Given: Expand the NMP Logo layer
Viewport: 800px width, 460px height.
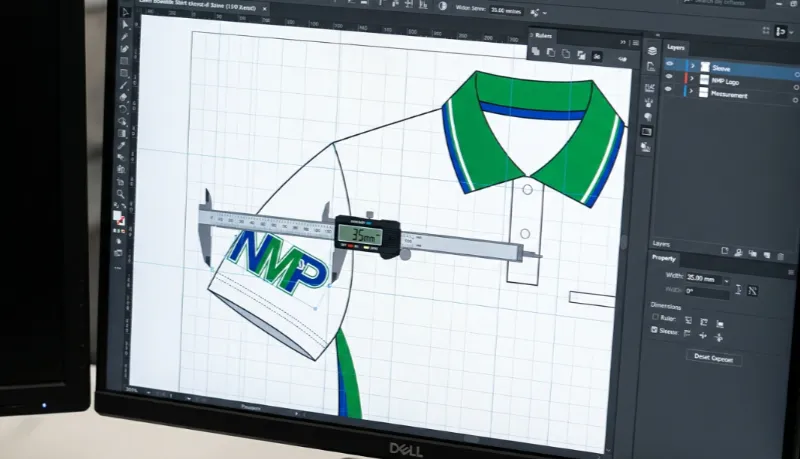Looking at the screenshot, I should (x=692, y=79).
